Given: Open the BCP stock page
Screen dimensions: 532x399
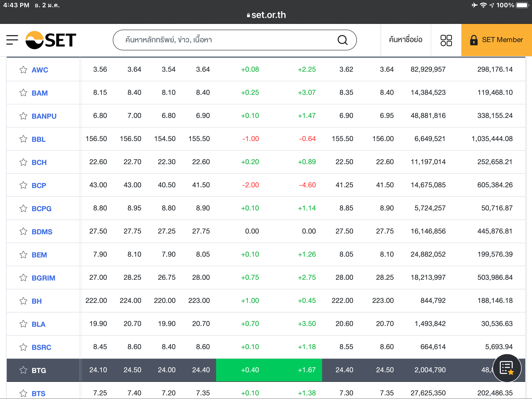Looking at the screenshot, I should coord(39,185).
